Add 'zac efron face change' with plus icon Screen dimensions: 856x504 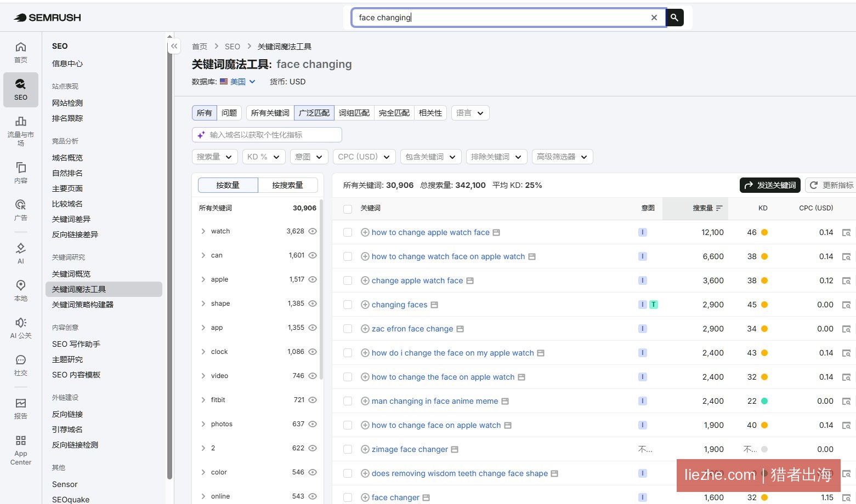pyautogui.click(x=365, y=329)
